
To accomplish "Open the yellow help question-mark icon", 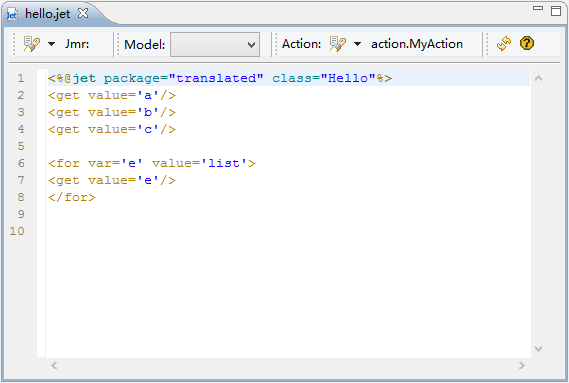I will pyautogui.click(x=527, y=43).
